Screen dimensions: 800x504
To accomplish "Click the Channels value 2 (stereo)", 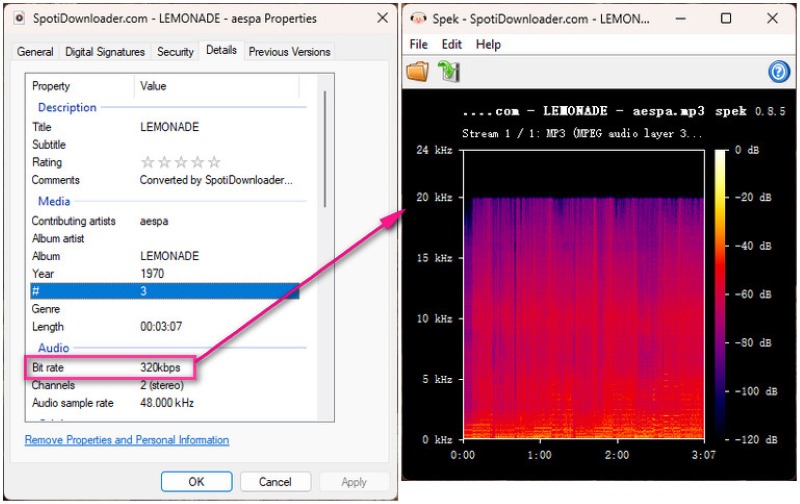I will coord(162,385).
